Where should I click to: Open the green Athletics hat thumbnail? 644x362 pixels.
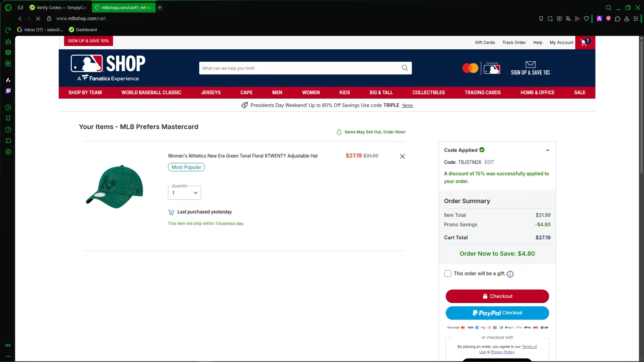(x=114, y=187)
